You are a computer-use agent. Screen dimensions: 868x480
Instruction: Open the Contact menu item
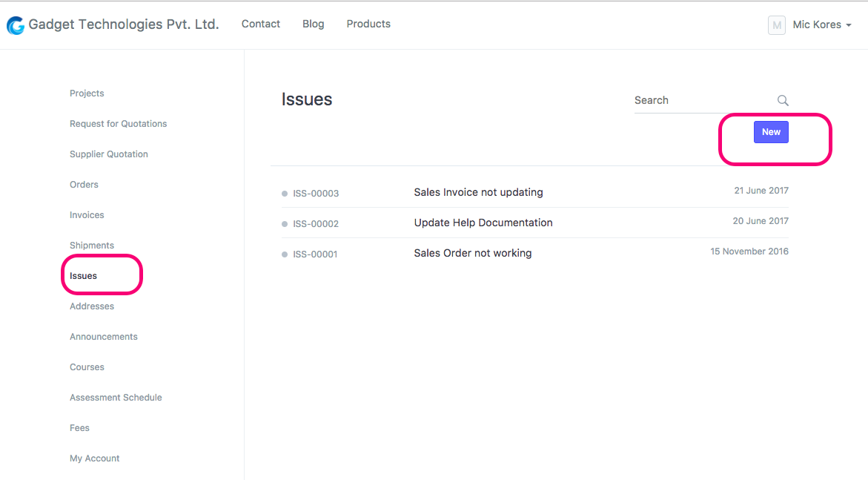tap(261, 24)
